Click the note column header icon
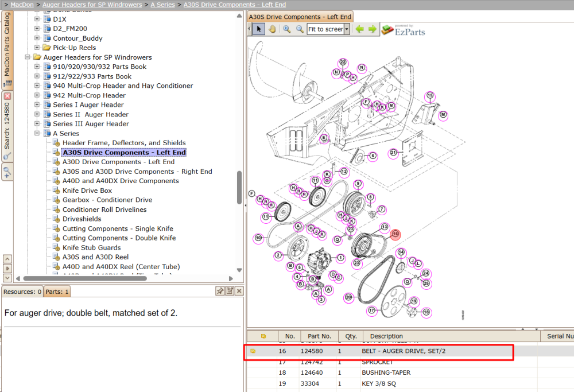This screenshot has width=574, height=392. (263, 336)
